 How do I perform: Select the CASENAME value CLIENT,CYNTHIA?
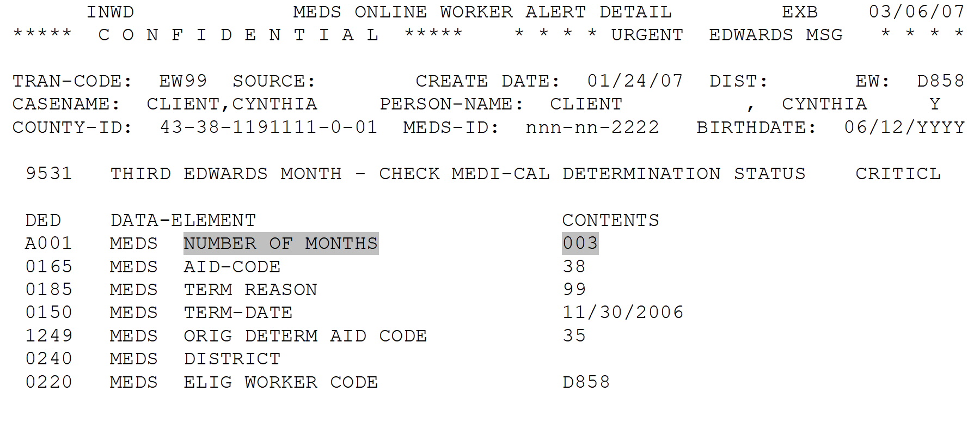(x=232, y=104)
